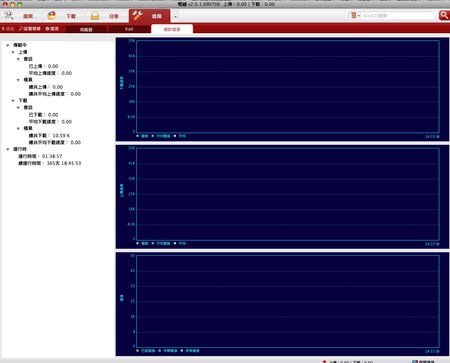The height and width of the screenshot is (363, 450).
Task: Open the VeryCD search engine selector
Action: click(x=354, y=15)
